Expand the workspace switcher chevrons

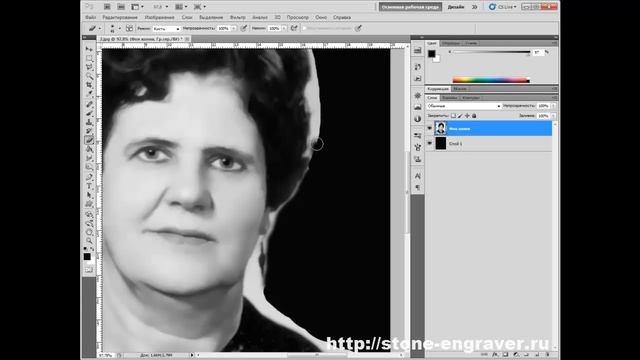474,7
